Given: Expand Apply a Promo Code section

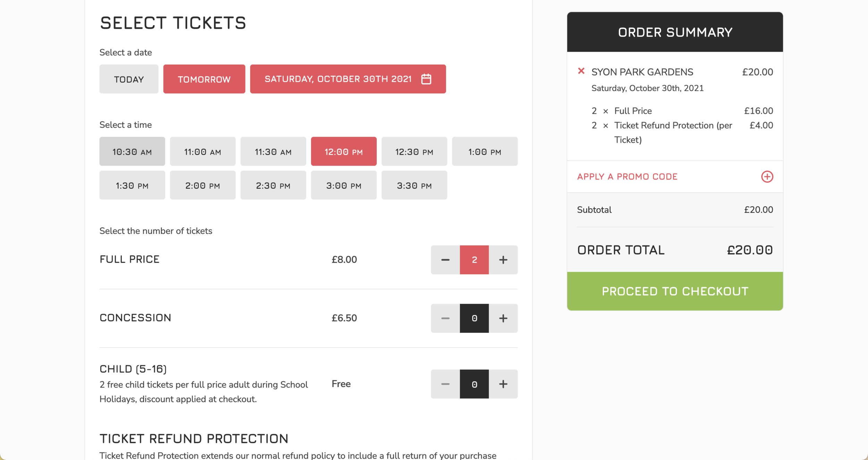Looking at the screenshot, I should click(x=627, y=177).
